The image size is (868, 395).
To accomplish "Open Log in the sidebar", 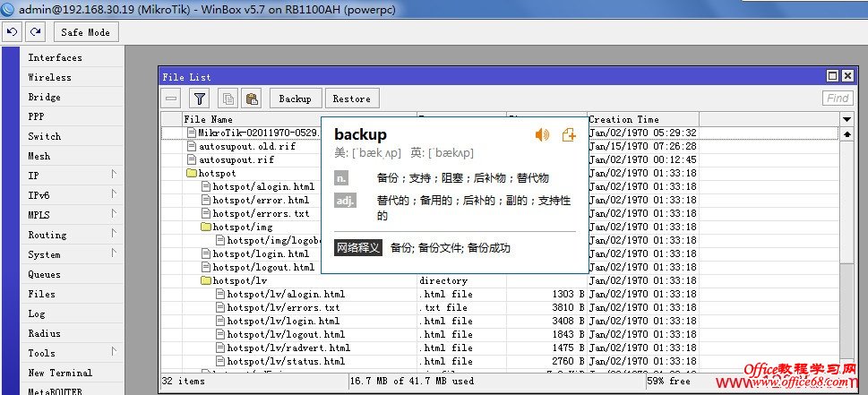I will 37,313.
